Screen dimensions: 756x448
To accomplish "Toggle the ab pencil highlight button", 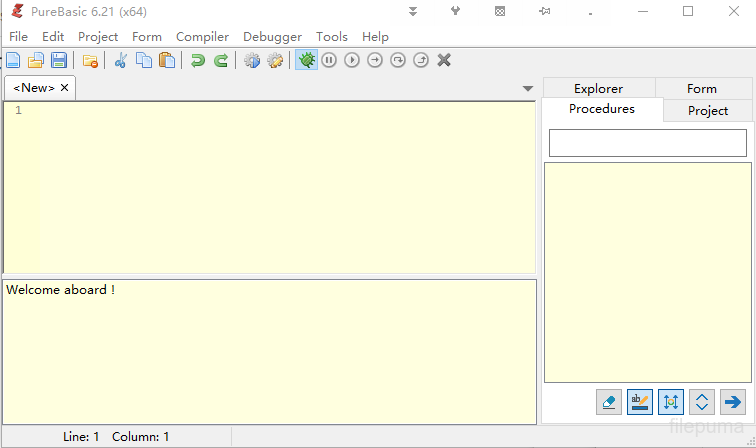I will click(x=639, y=402).
